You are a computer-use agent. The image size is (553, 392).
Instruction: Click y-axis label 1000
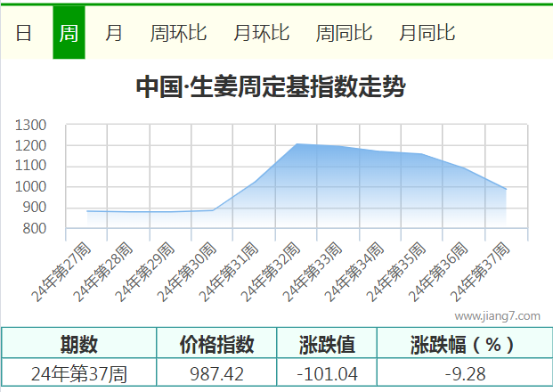tap(30, 187)
